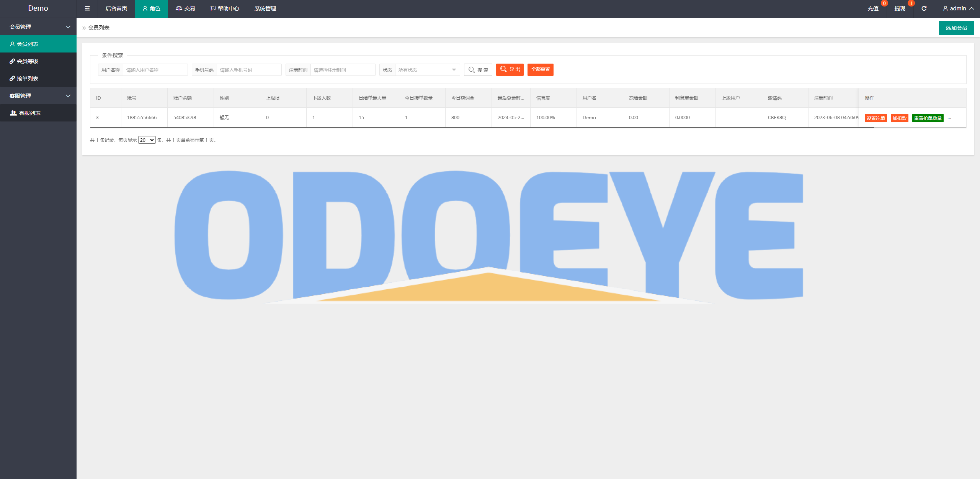Click 加扣款 for account 18855556666
The height and width of the screenshot is (479, 980).
click(x=899, y=118)
